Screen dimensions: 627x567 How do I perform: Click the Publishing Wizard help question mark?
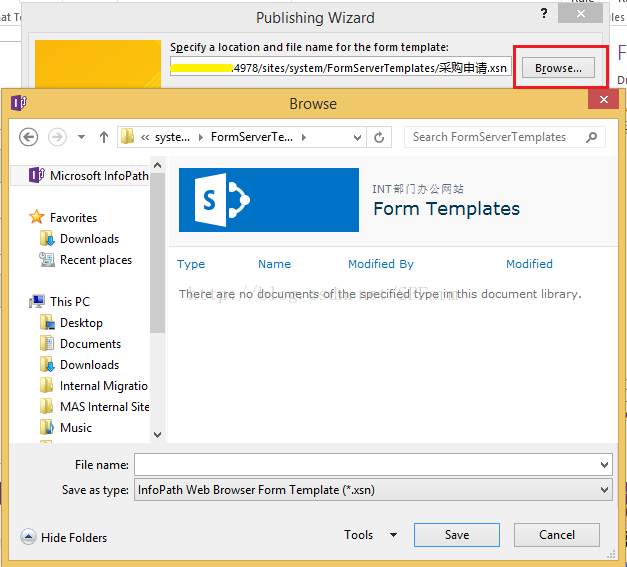[544, 14]
